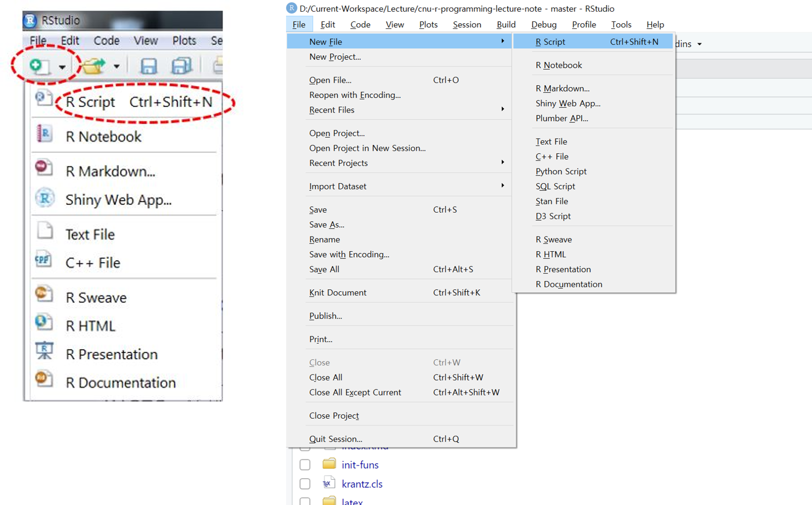Tick the checkbox next to krantz.cls
This screenshot has width=812, height=505.
pos(305,484)
